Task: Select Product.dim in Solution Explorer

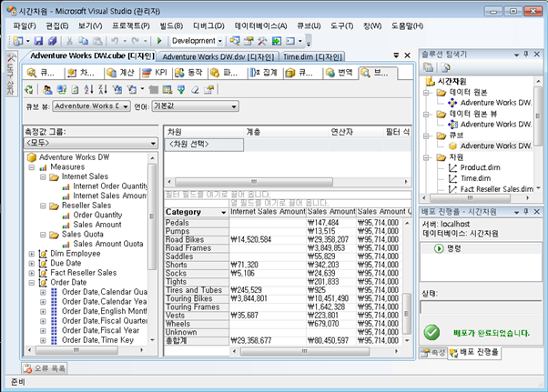Action: pyautogui.click(x=480, y=168)
